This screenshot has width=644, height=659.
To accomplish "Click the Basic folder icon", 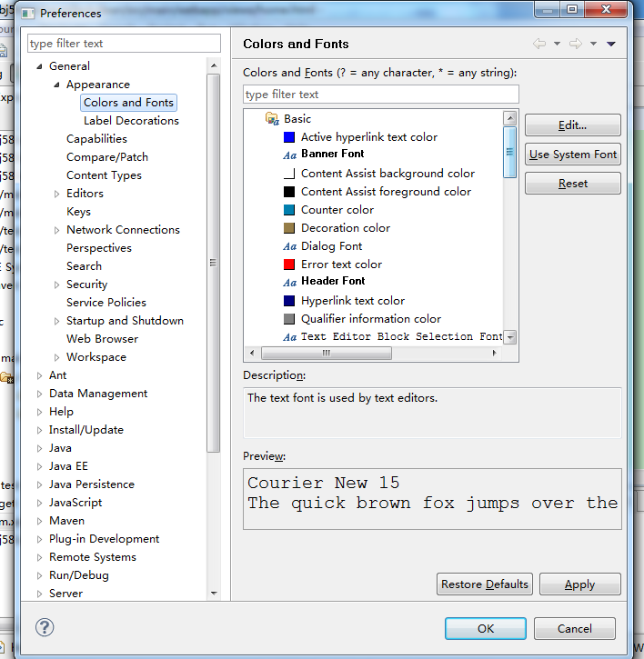I will pyautogui.click(x=271, y=118).
